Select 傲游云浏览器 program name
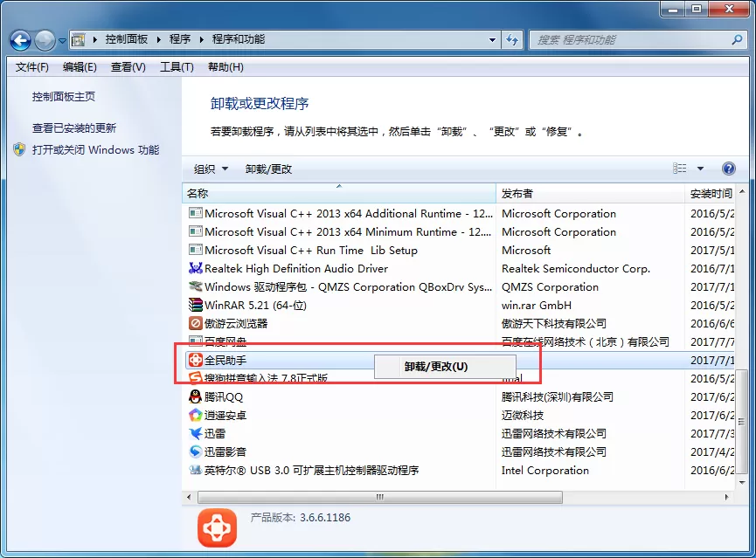Screen dimensions: 756x558 point(236,323)
